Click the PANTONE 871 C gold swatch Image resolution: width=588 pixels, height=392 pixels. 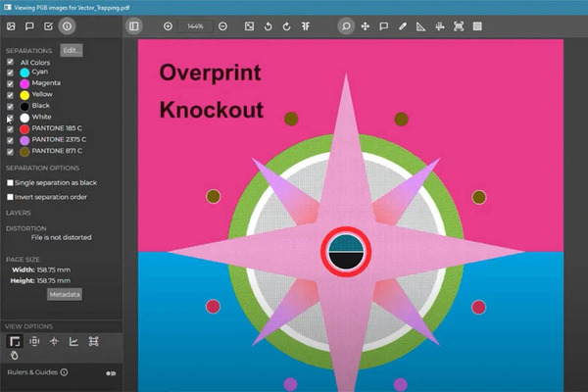point(24,152)
